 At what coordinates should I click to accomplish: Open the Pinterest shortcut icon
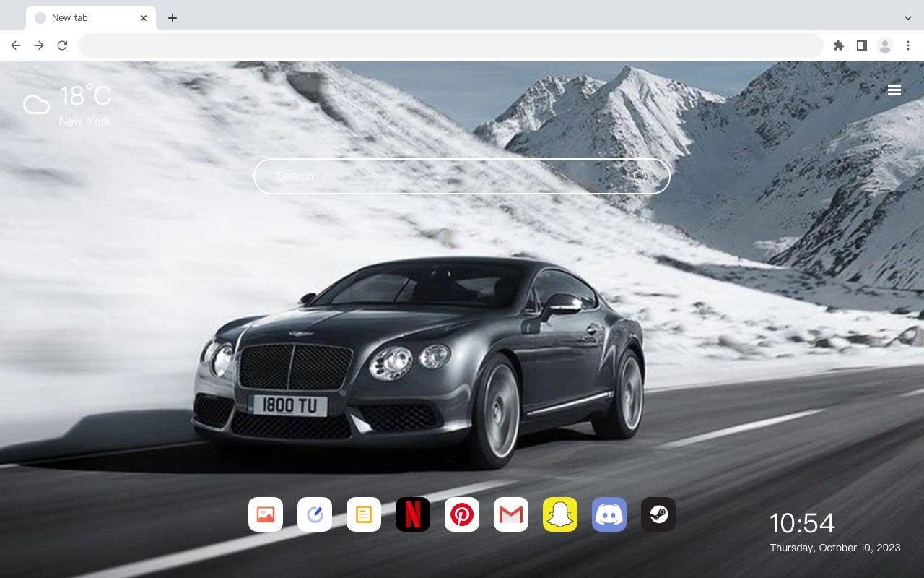462,514
